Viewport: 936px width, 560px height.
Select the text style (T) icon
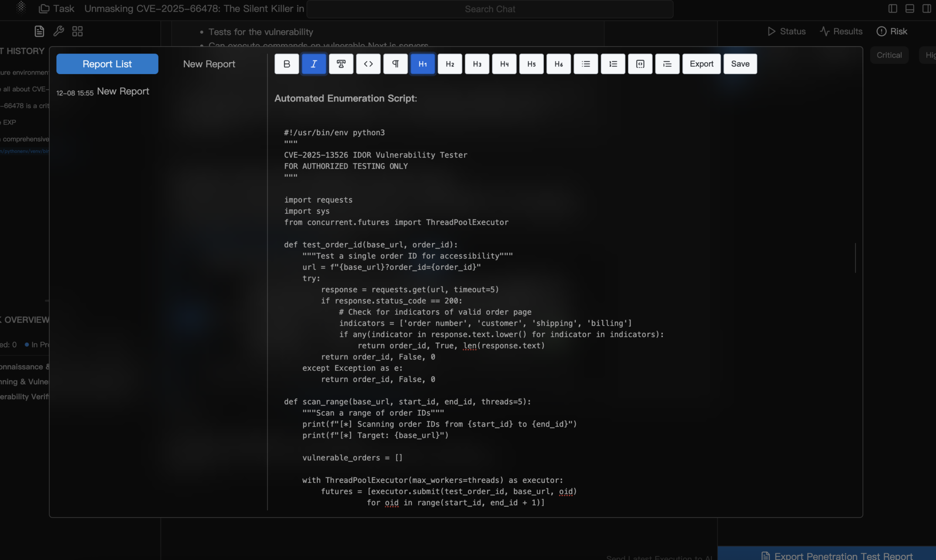341,63
